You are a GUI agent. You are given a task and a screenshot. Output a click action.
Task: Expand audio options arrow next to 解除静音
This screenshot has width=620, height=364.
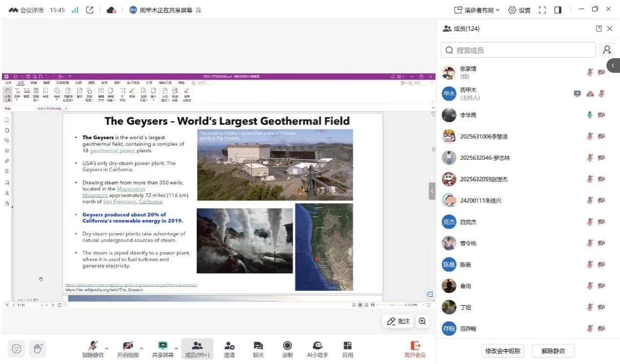107,348
